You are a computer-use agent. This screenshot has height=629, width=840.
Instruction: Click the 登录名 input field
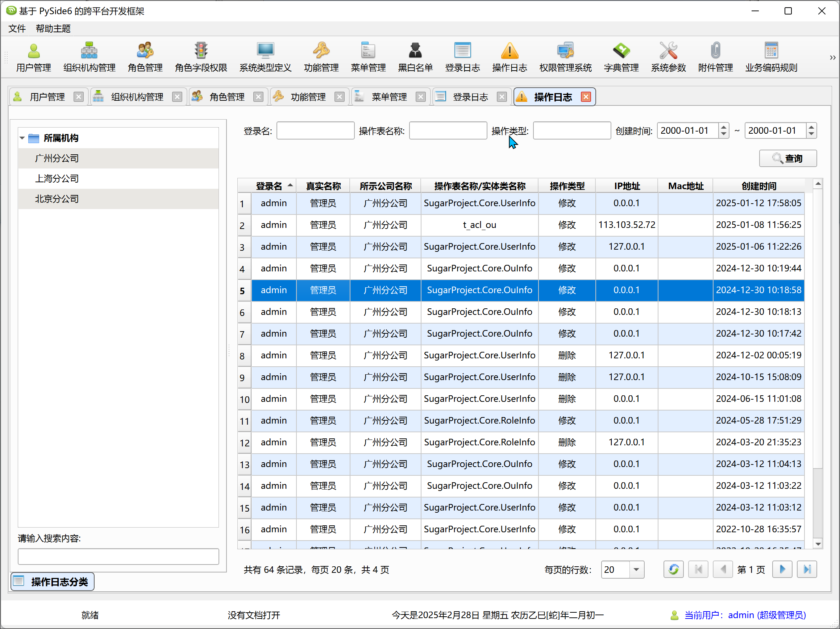click(x=316, y=130)
